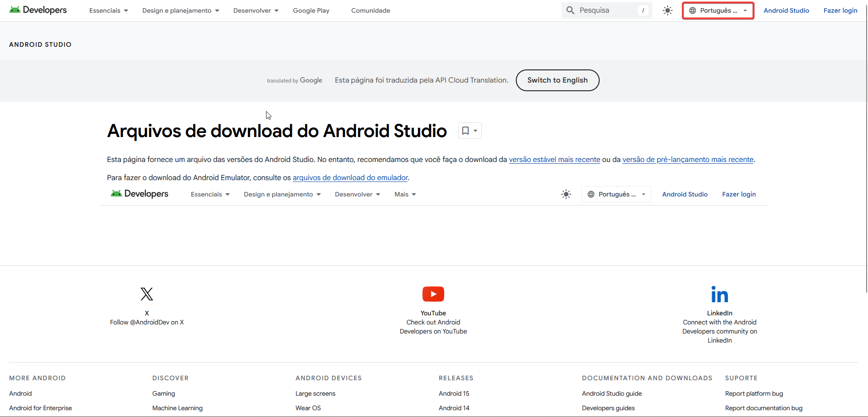The width and height of the screenshot is (868, 417).
Task: Click Follow @AndroidDev on X text
Action: [x=147, y=322]
